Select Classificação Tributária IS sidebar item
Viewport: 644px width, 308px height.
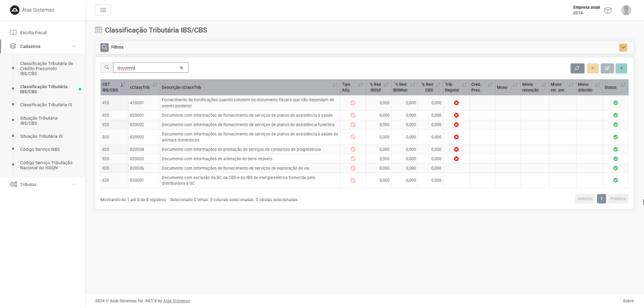click(46, 104)
